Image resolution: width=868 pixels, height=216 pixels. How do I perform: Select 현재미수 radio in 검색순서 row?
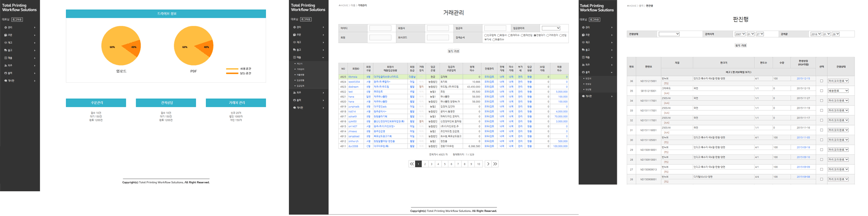tap(509, 35)
